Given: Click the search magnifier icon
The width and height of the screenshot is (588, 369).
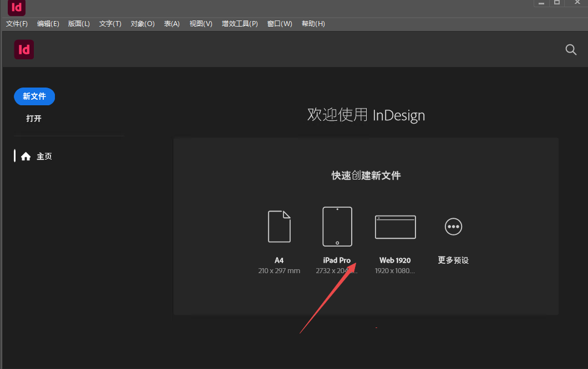Looking at the screenshot, I should (x=571, y=49).
